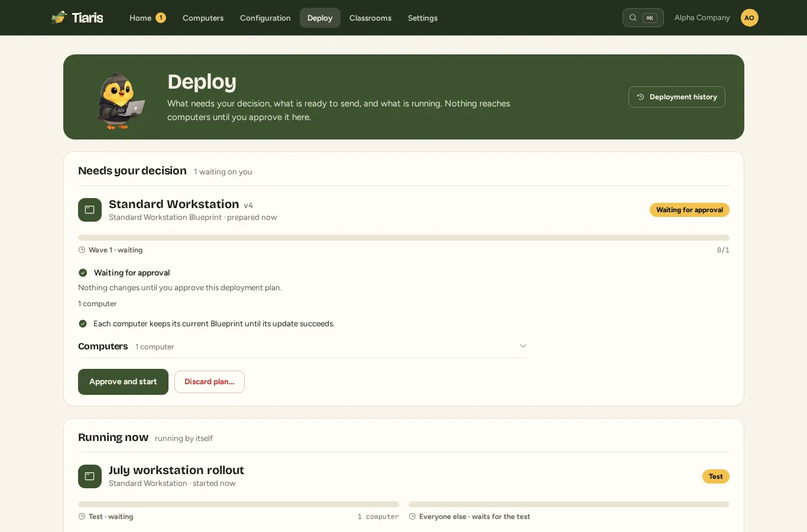Click the green check beside Waiting for approval
807x532 pixels.
click(83, 273)
